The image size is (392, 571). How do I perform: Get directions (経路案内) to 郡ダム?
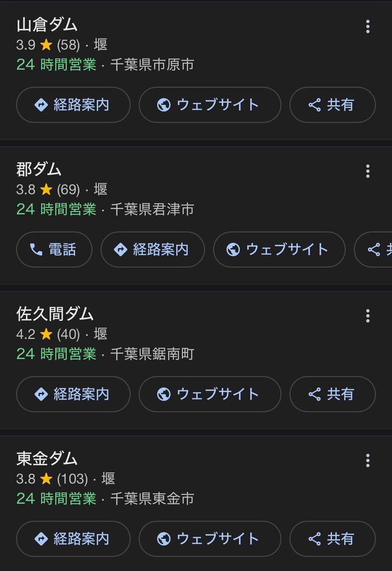point(152,250)
